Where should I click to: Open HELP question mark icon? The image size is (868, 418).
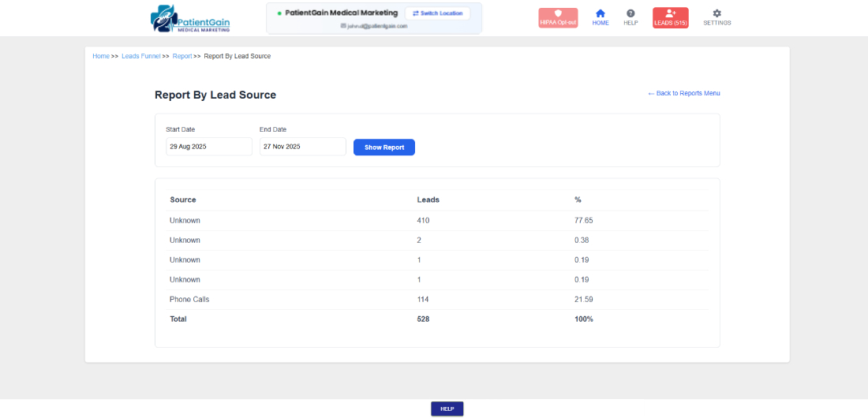pos(630,17)
